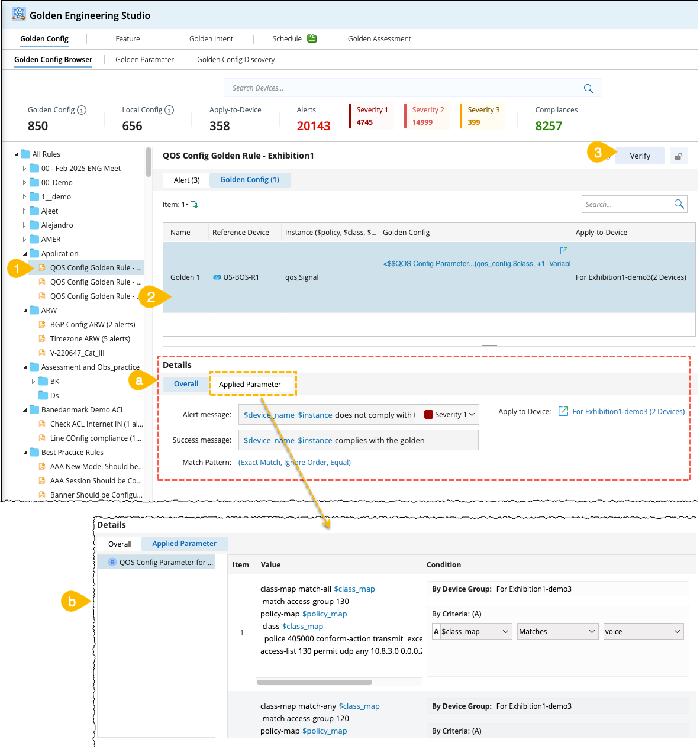Click the All Rules folder icon
The height and width of the screenshot is (749, 700).
click(x=25, y=154)
